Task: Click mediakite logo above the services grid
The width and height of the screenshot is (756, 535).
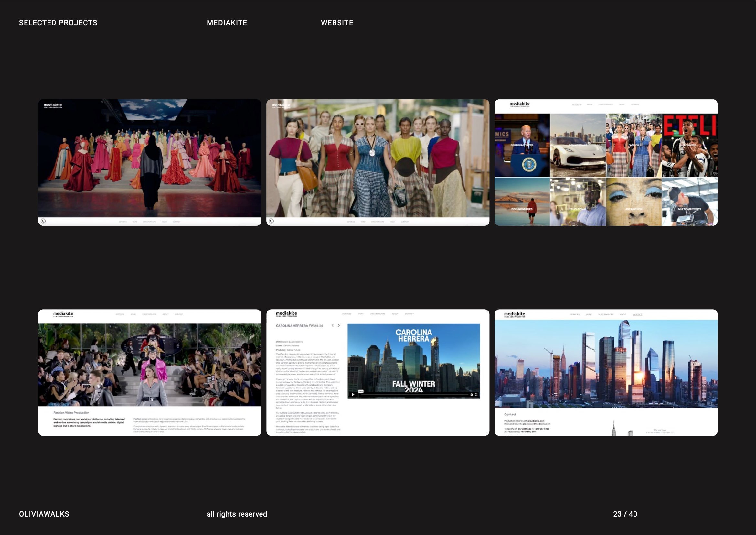Action: pyautogui.click(x=519, y=104)
